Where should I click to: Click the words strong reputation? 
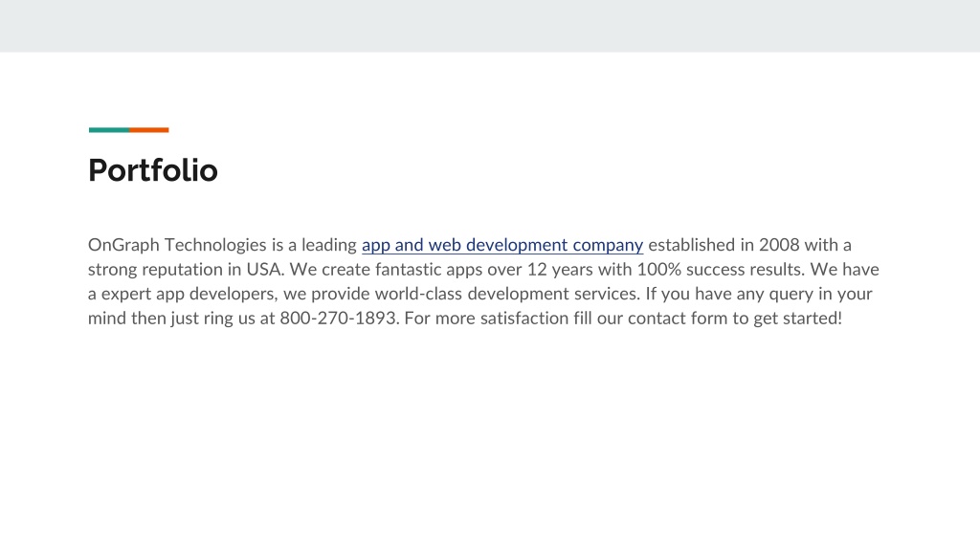[x=155, y=269]
